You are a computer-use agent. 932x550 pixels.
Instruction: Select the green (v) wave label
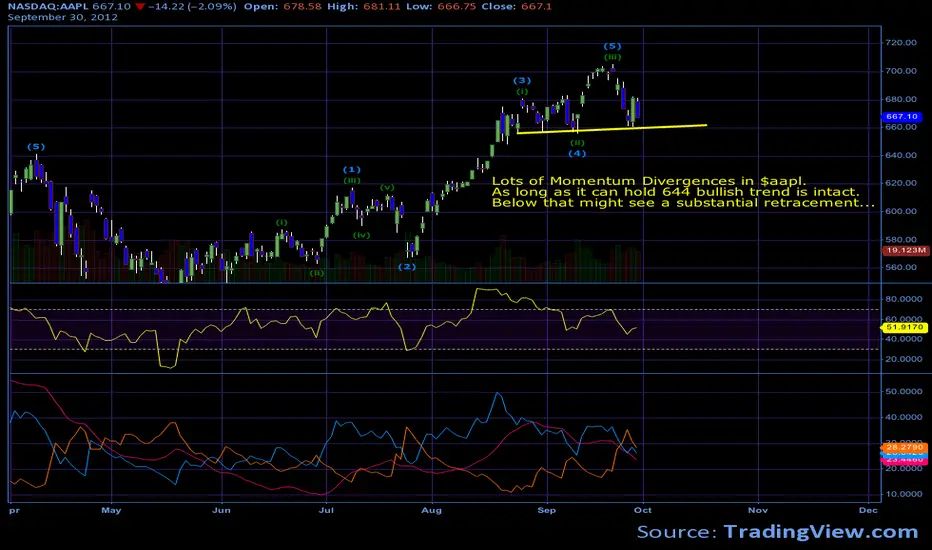pyautogui.click(x=388, y=188)
